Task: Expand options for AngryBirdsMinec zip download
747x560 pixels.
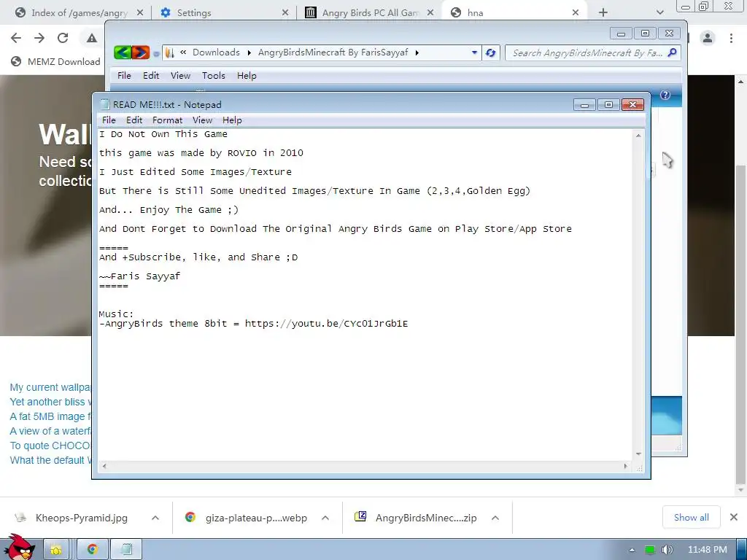Action: 495,518
